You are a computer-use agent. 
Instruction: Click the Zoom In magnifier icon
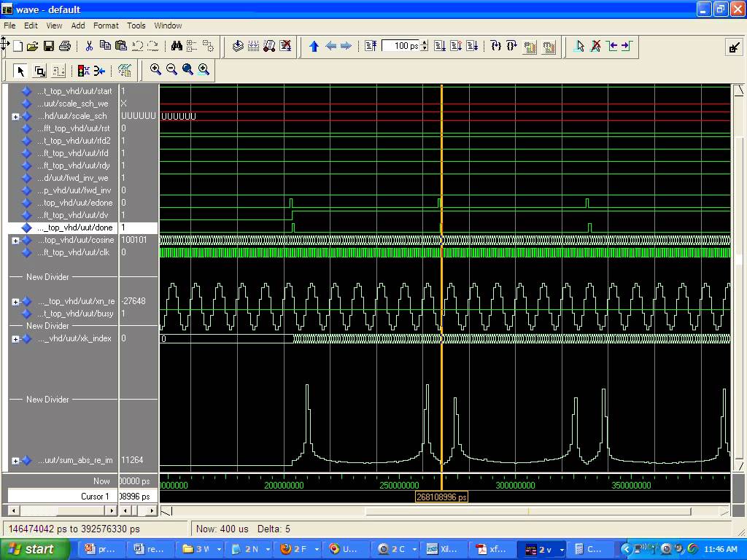(x=155, y=69)
